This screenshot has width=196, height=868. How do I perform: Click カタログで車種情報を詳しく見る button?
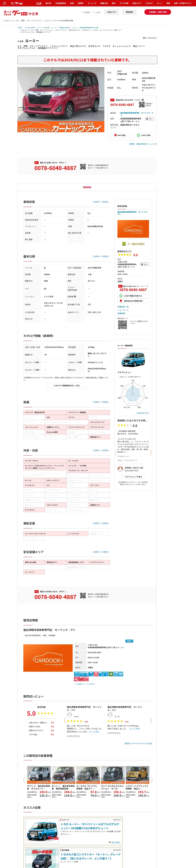pyautogui.click(x=67, y=386)
